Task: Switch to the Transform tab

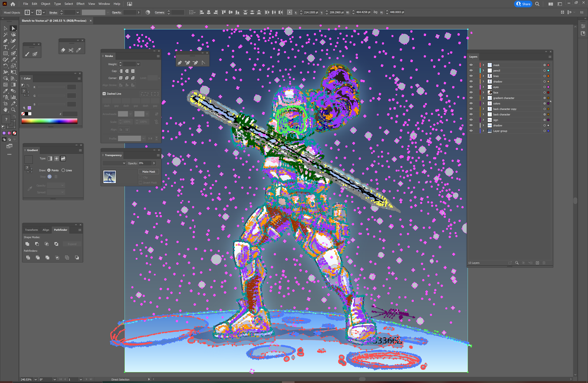Action: click(31, 230)
